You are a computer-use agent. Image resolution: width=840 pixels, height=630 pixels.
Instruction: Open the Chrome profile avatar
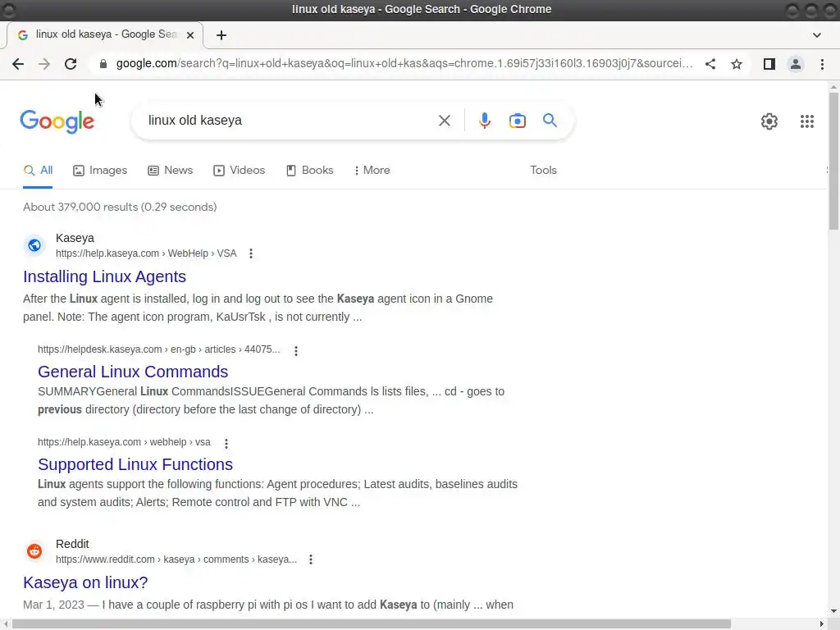(796, 64)
